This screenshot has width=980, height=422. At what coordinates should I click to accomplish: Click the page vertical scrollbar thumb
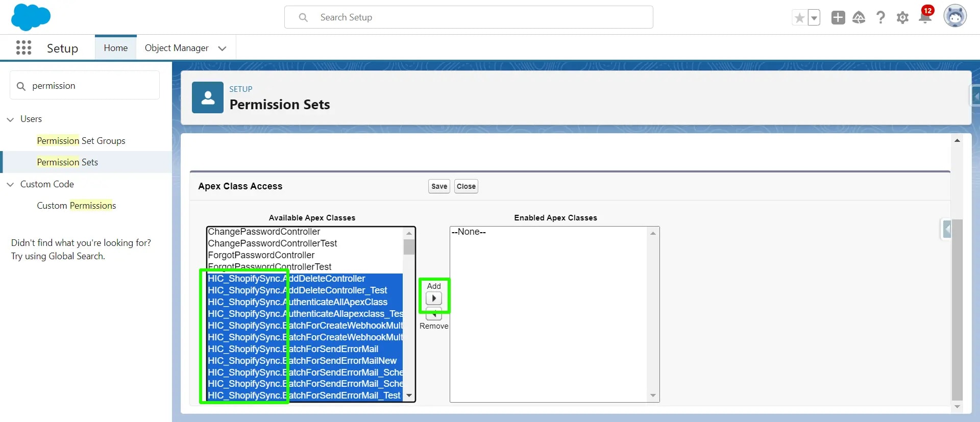click(958, 310)
